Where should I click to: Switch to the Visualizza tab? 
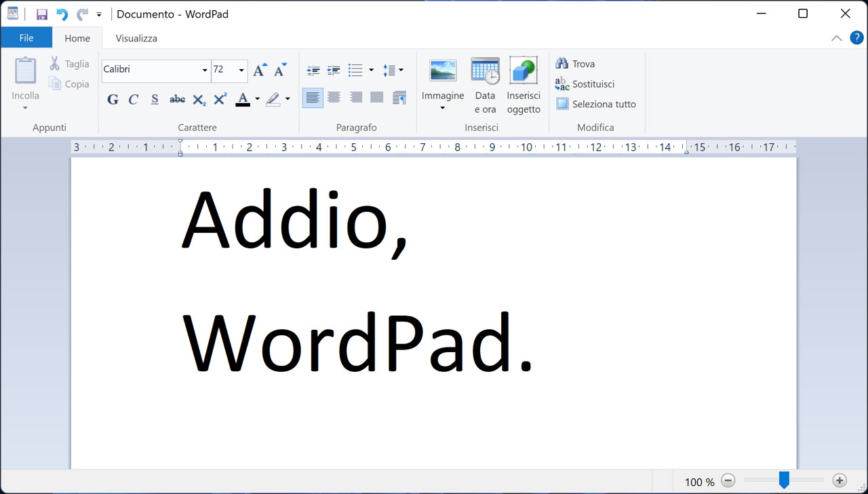click(x=136, y=38)
